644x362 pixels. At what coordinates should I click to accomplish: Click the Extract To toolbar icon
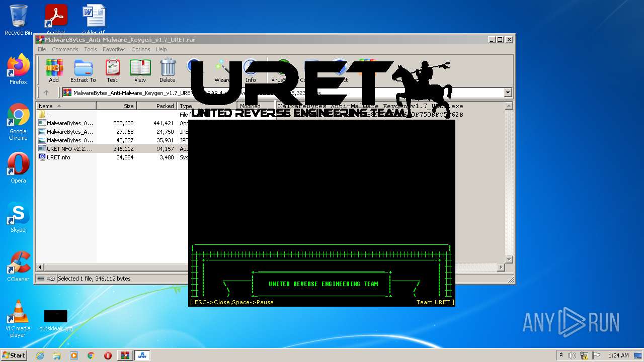click(83, 71)
